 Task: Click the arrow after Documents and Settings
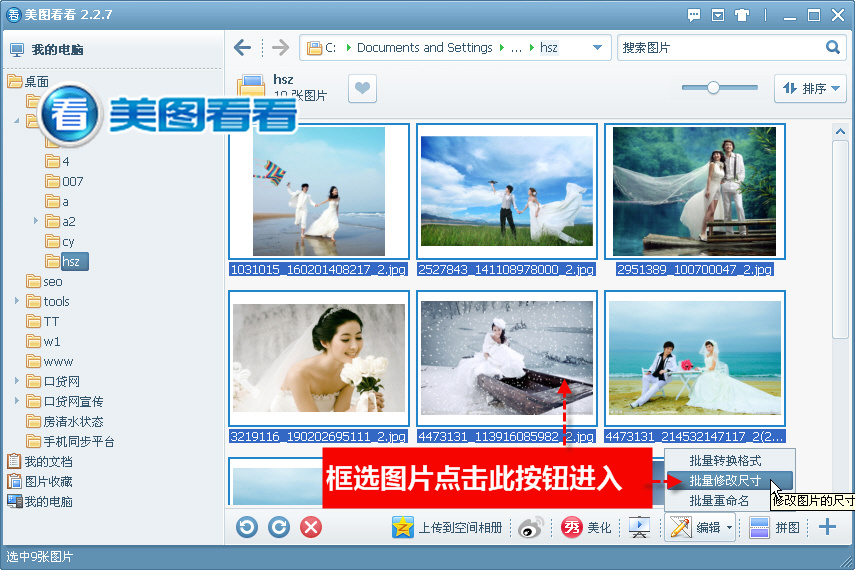click(x=502, y=47)
